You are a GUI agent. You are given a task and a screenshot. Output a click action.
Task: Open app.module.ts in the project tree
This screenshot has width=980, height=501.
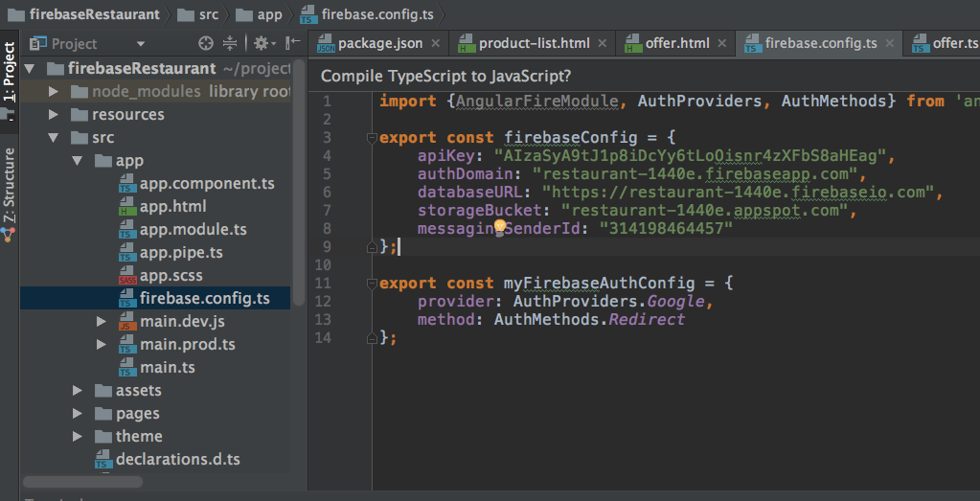point(193,230)
